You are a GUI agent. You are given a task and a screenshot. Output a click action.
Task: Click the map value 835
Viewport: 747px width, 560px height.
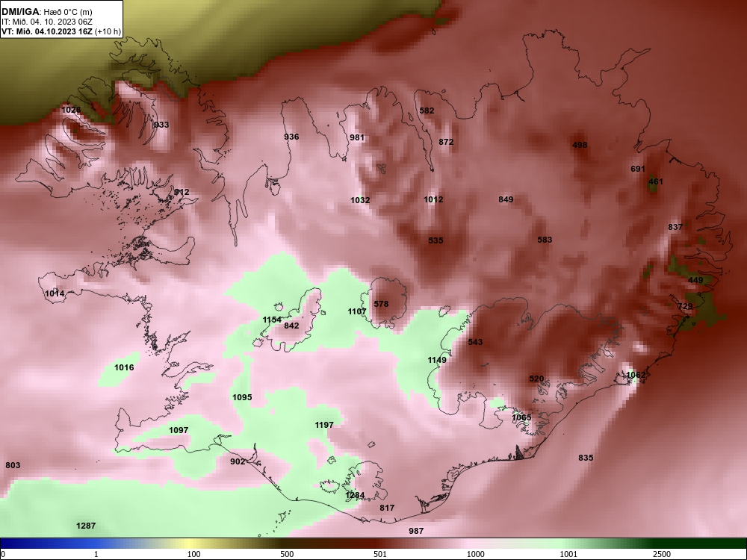tap(586, 458)
